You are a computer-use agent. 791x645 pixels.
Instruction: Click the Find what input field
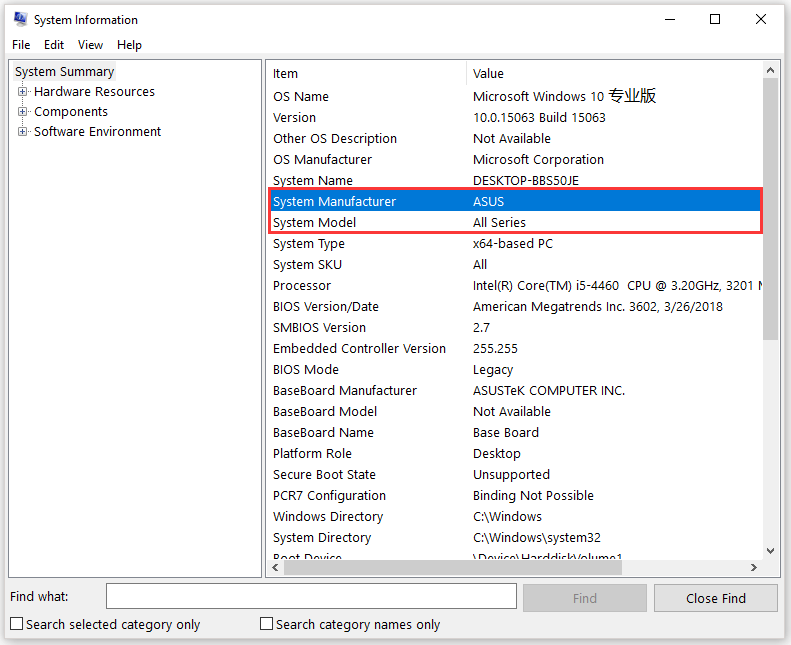tap(311, 596)
